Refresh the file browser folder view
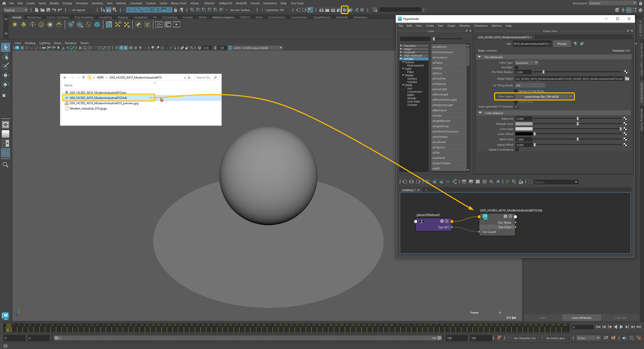The height and width of the screenshot is (349, 644). (x=189, y=78)
